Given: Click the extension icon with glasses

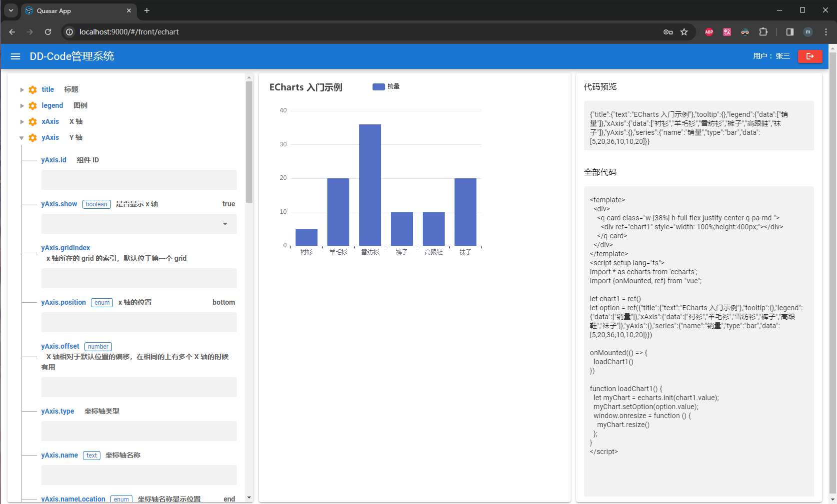Looking at the screenshot, I should (745, 32).
